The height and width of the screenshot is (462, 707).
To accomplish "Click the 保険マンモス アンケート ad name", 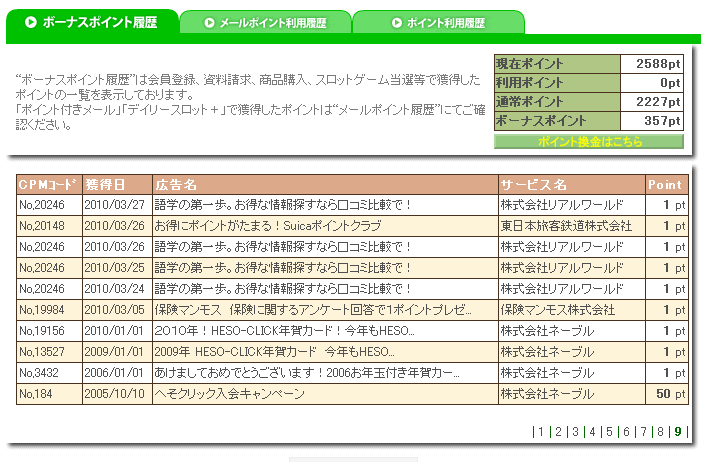I will [x=313, y=310].
